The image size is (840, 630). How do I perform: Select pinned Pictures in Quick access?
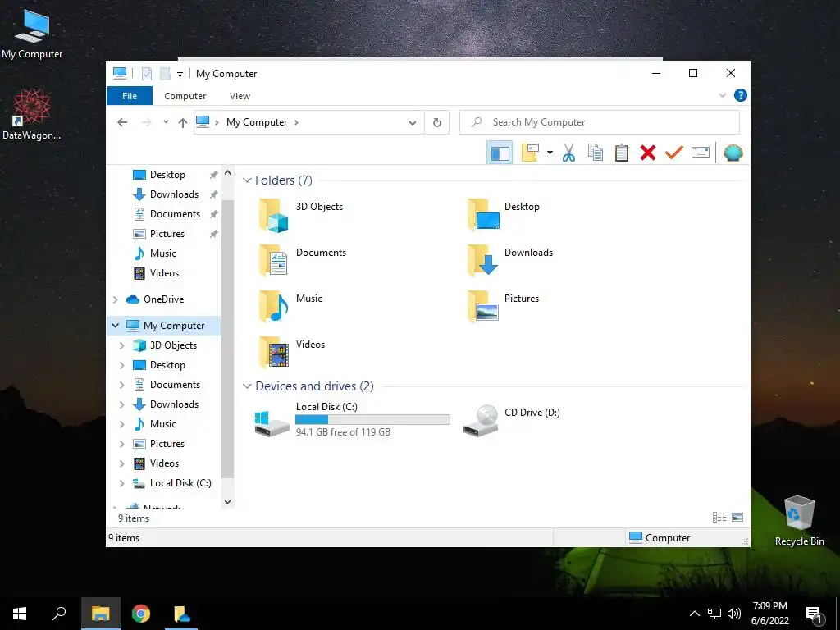click(167, 234)
